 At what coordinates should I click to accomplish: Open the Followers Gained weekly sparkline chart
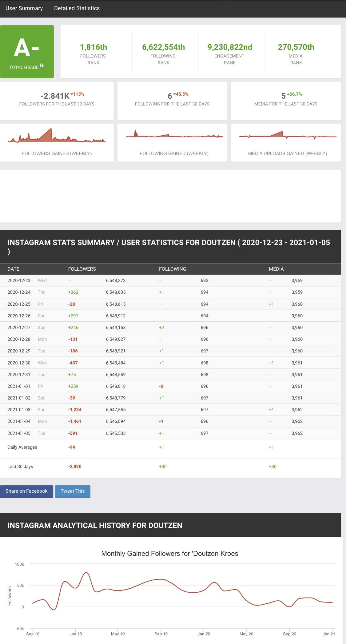click(57, 136)
